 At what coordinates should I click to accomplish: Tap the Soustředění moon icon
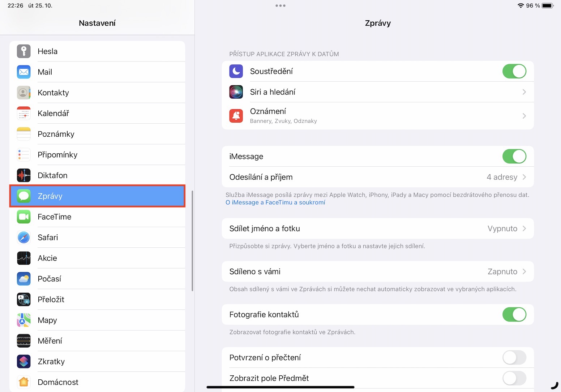tap(236, 71)
